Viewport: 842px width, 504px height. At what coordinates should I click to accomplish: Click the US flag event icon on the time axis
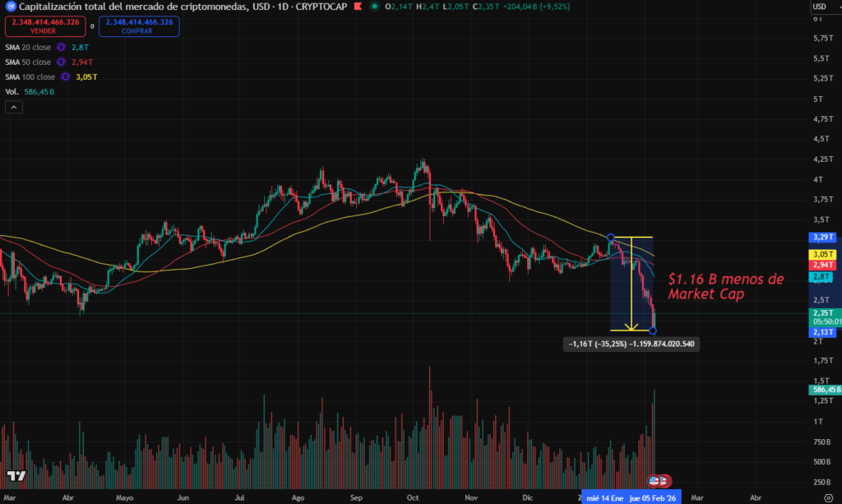point(655,480)
